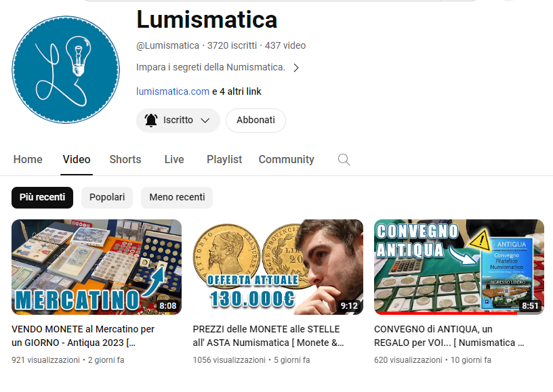Click the notification bell on the Iscritto button

(x=150, y=120)
